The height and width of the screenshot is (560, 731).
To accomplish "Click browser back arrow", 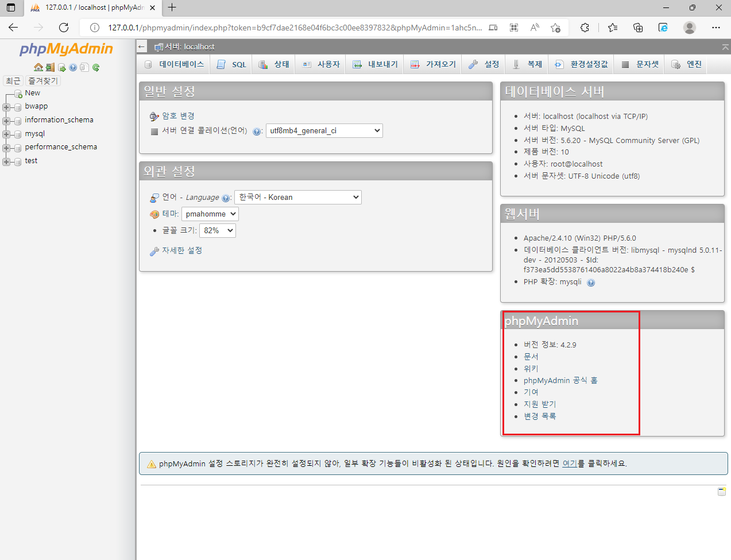I will click(x=13, y=27).
